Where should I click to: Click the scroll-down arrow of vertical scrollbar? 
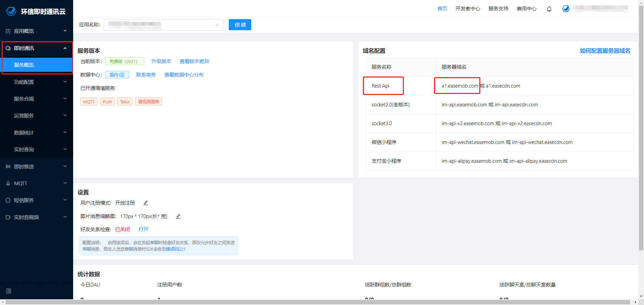coord(641,297)
